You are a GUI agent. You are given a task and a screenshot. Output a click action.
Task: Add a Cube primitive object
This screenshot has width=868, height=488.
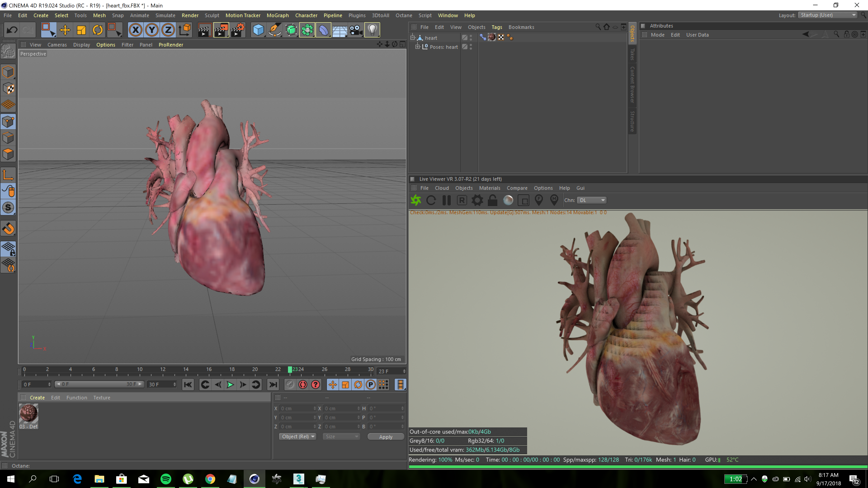[258, 30]
